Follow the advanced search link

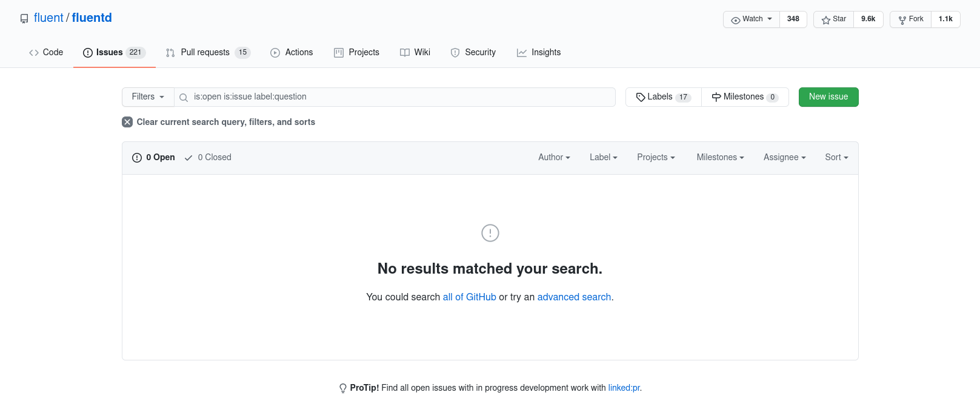point(573,297)
